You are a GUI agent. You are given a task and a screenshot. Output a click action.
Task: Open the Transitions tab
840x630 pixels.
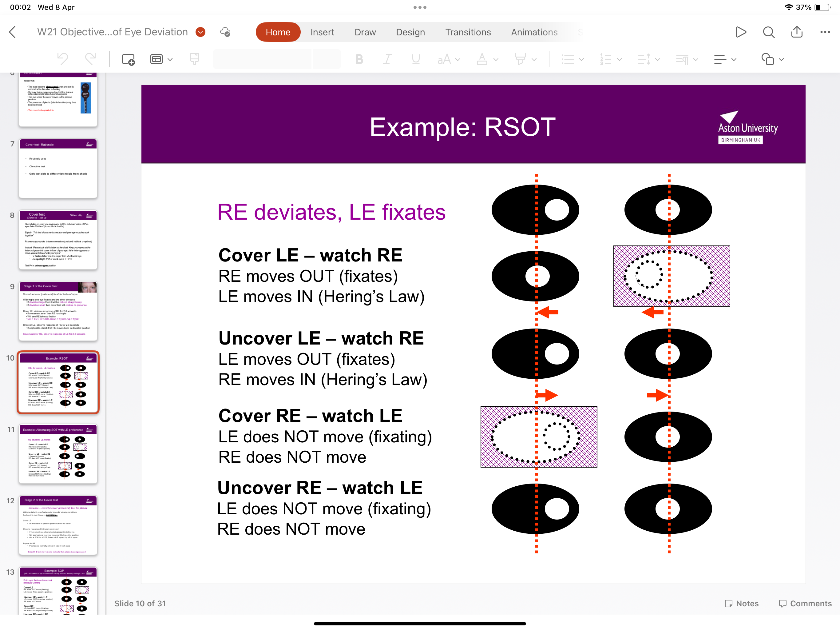pos(468,32)
